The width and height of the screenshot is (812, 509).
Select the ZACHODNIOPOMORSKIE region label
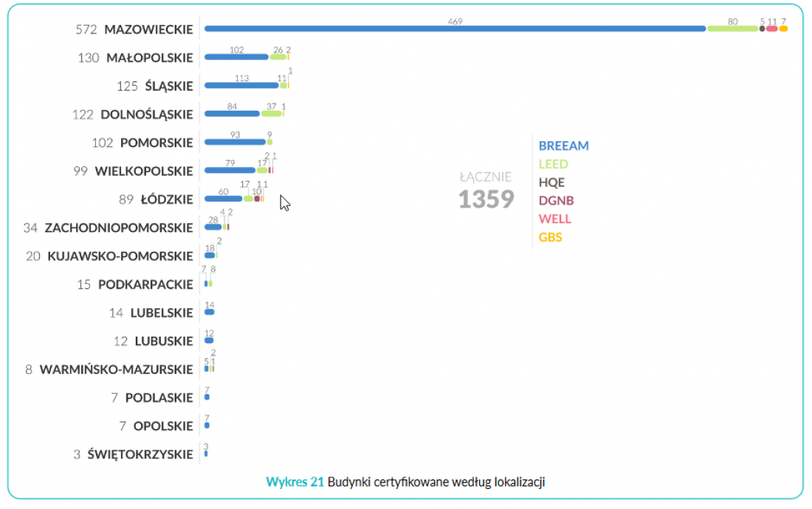coord(119,228)
